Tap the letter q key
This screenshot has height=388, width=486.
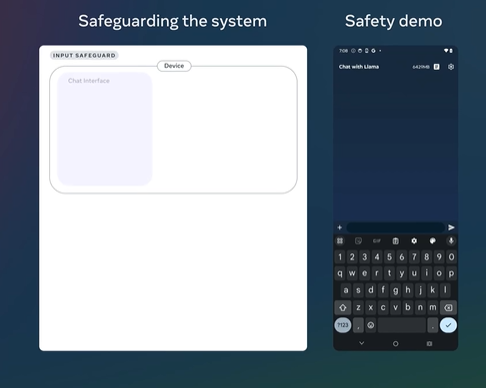pyautogui.click(x=340, y=273)
